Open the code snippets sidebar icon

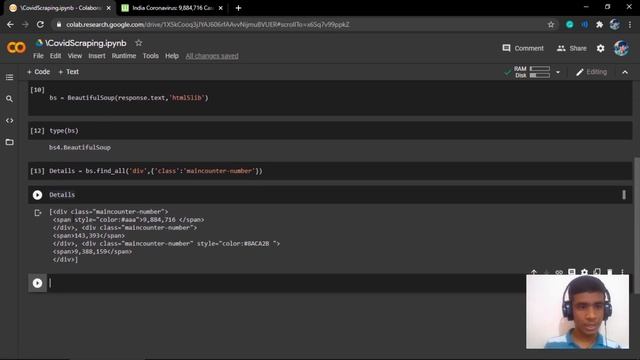click(x=9, y=120)
